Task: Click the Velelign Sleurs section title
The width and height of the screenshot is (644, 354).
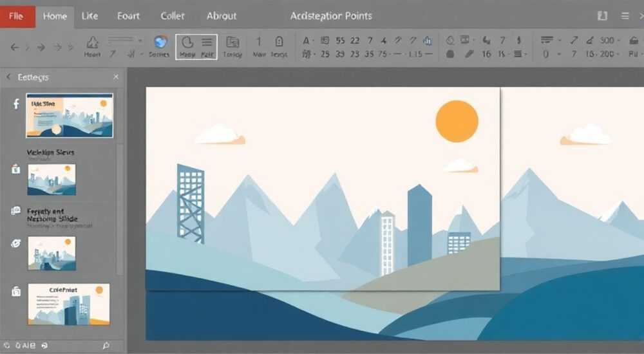Action: 50,153
